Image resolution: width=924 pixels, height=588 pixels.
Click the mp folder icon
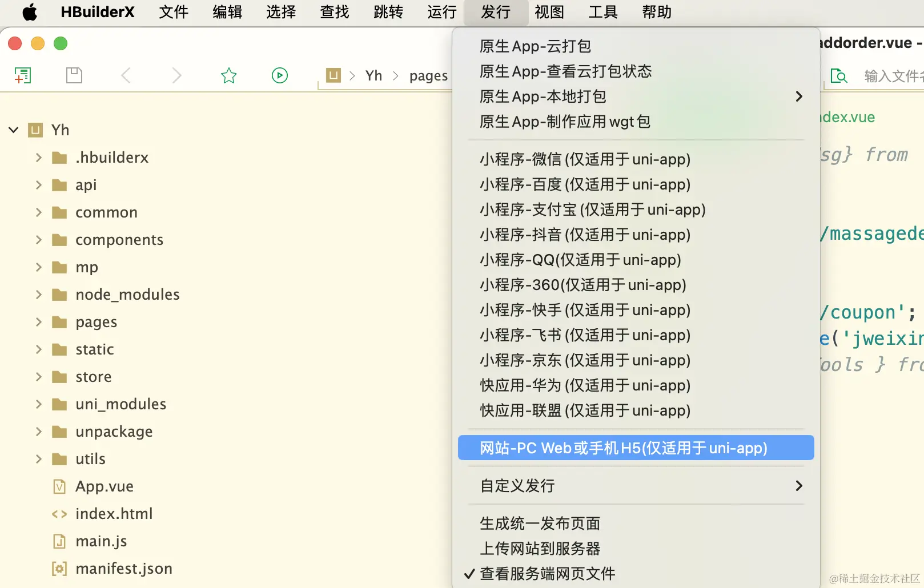coord(59,267)
